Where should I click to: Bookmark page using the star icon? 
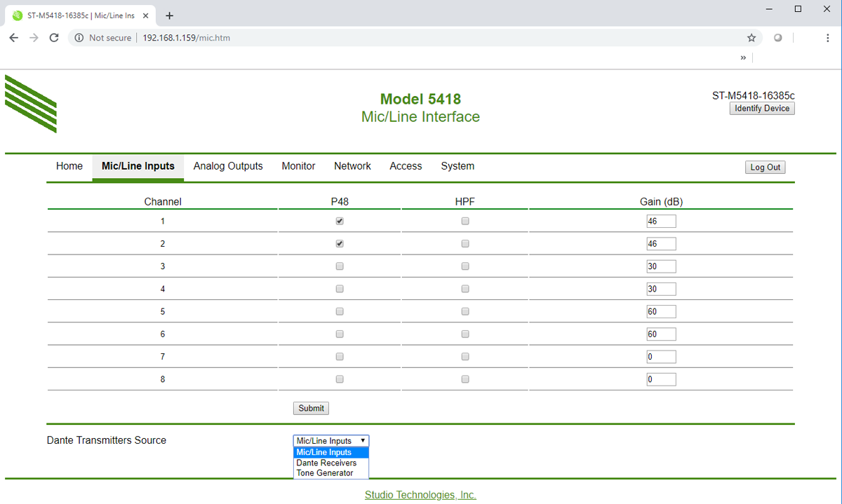(x=751, y=38)
